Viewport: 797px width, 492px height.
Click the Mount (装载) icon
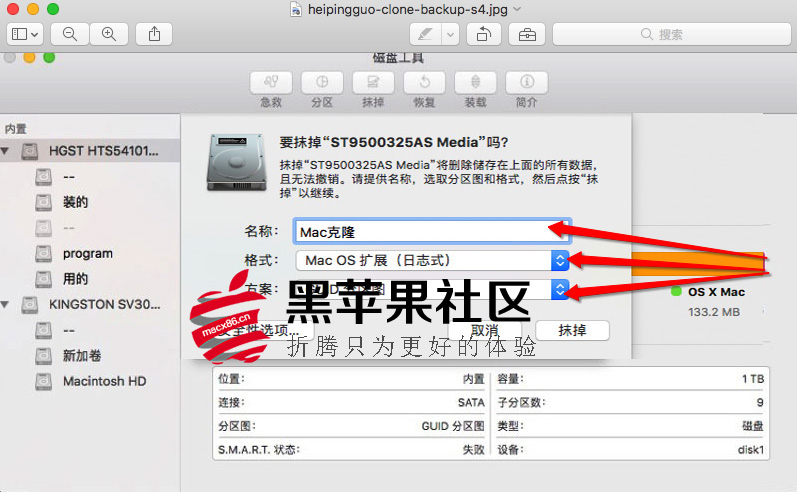click(475, 83)
